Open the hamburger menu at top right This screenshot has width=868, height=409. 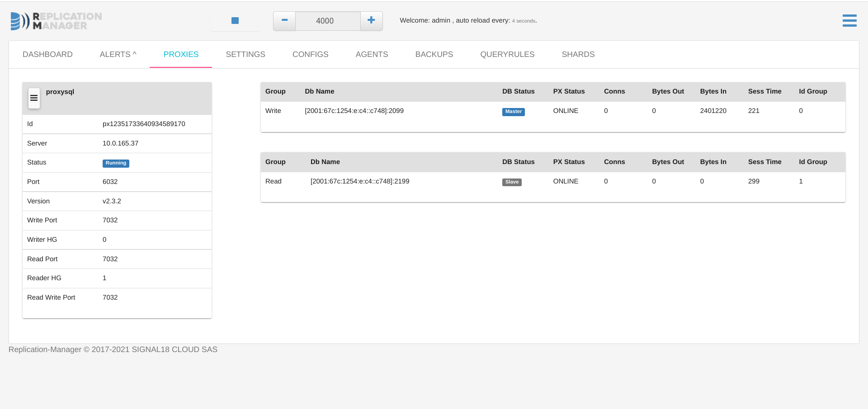pyautogui.click(x=849, y=21)
